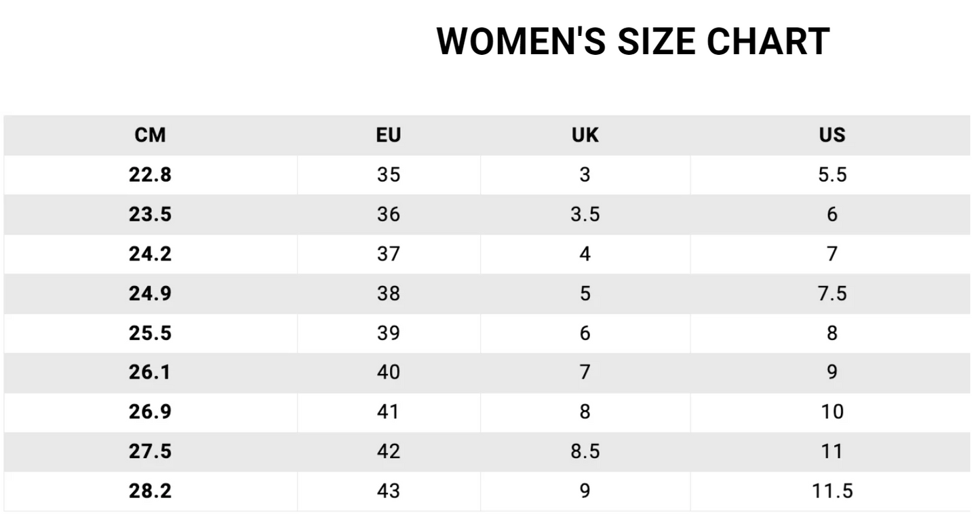Select EU size 43 cell
Screen dimensions: 980x517
click(x=389, y=491)
